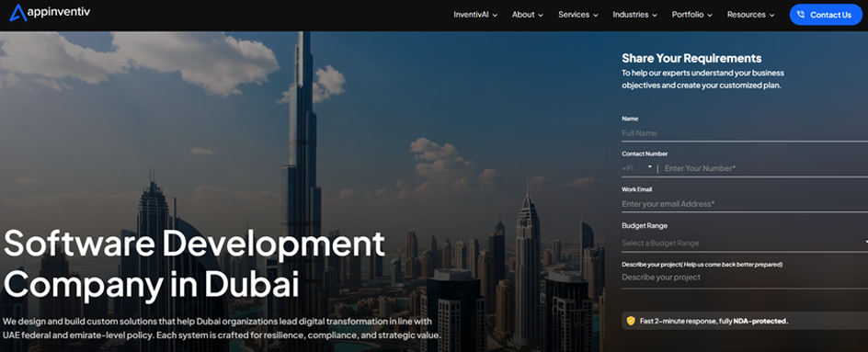Image resolution: width=868 pixels, height=352 pixels.
Task: Expand the chevron beside Services
Action: coord(596,16)
